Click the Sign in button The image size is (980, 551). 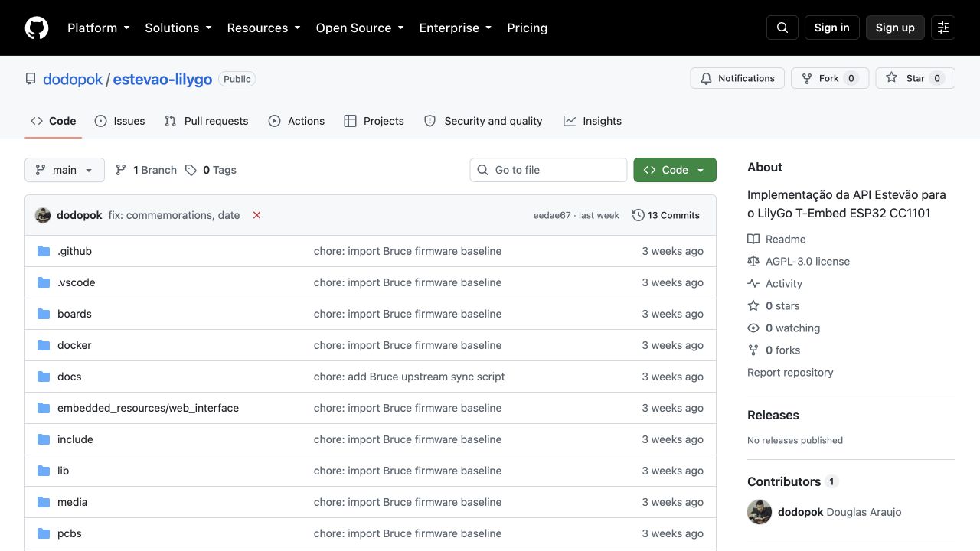832,28
